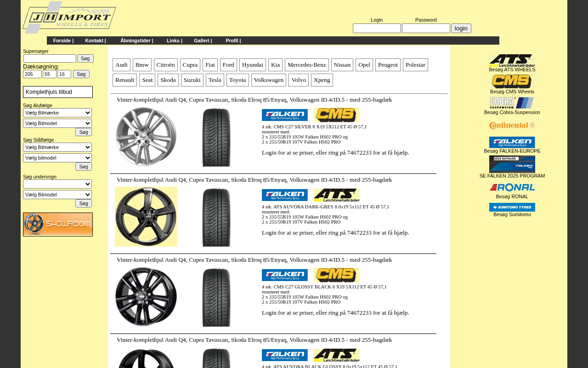Image resolution: width=588 pixels, height=368 pixels.
Task: Click Falken logo in CMS C27 Silver listing
Action: coord(285,115)
